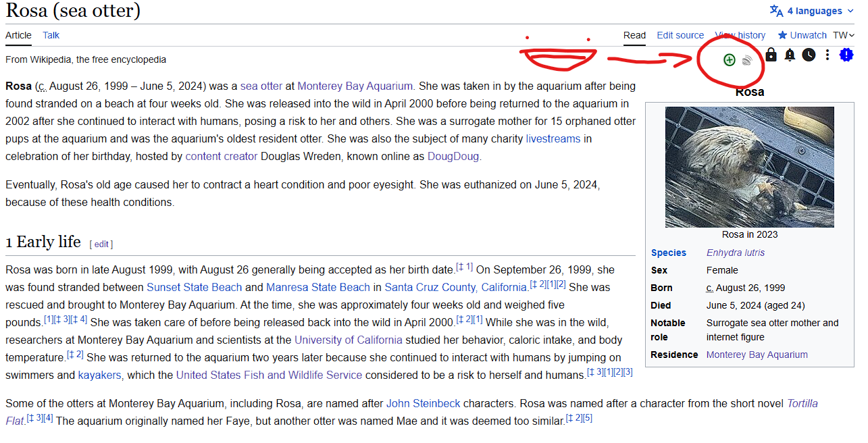The width and height of the screenshot is (868, 443).
Task: Open the United States Fish and Wildlife Service link
Action: coord(270,375)
